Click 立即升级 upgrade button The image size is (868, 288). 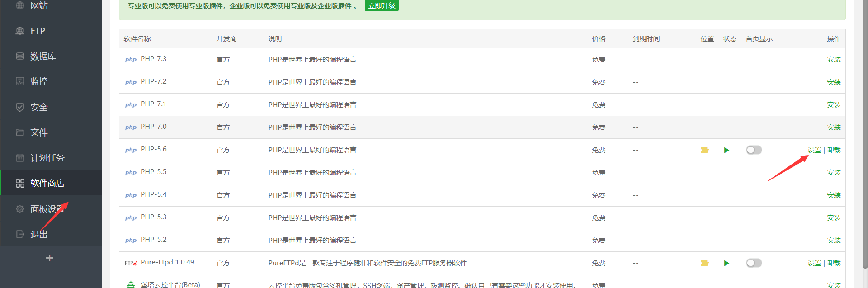[381, 6]
